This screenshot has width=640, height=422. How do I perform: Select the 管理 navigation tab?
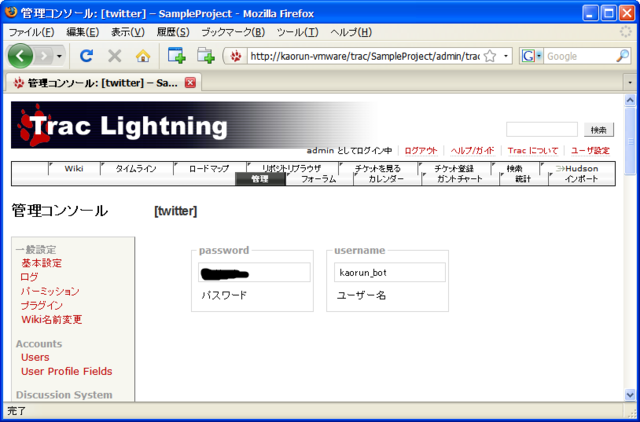point(260,179)
